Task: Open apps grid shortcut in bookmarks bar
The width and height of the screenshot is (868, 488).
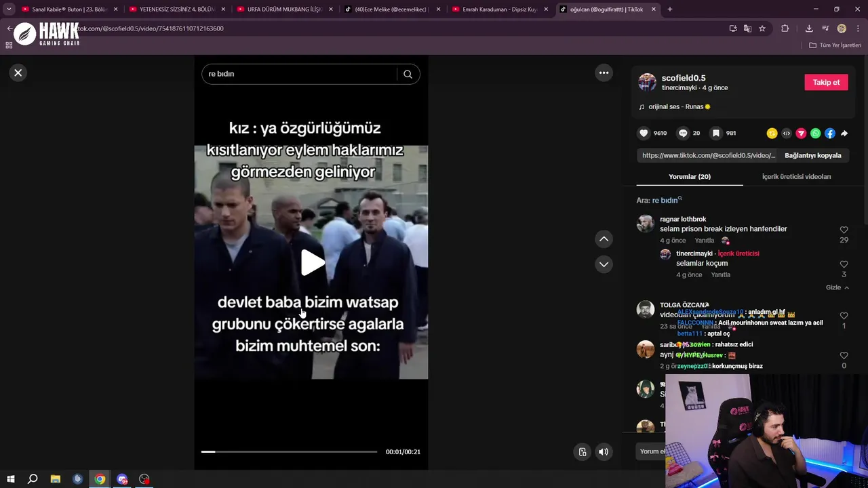Action: pyautogui.click(x=9, y=45)
